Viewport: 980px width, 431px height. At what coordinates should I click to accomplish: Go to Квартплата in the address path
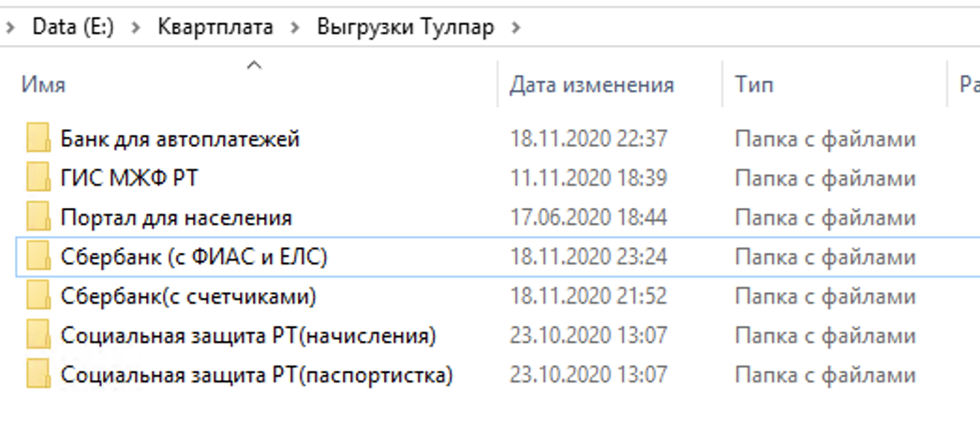click(x=215, y=27)
